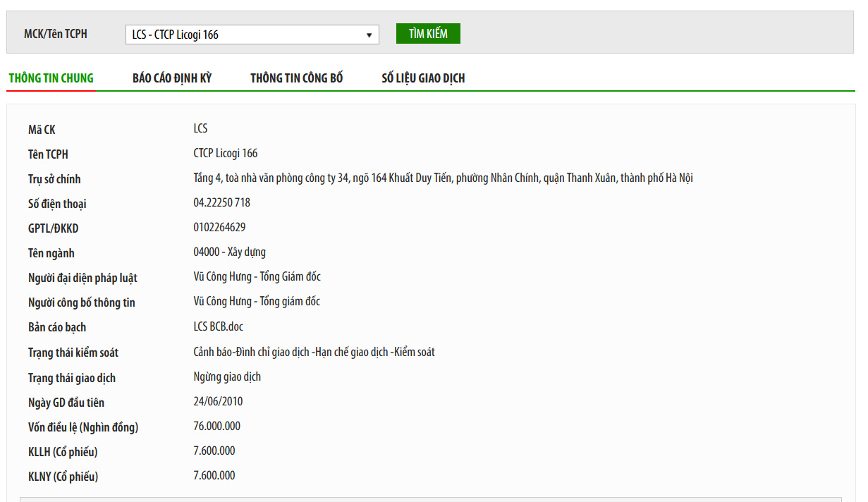The height and width of the screenshot is (502, 868).
Task: Click the Số điện thoại label
Action: tap(57, 204)
